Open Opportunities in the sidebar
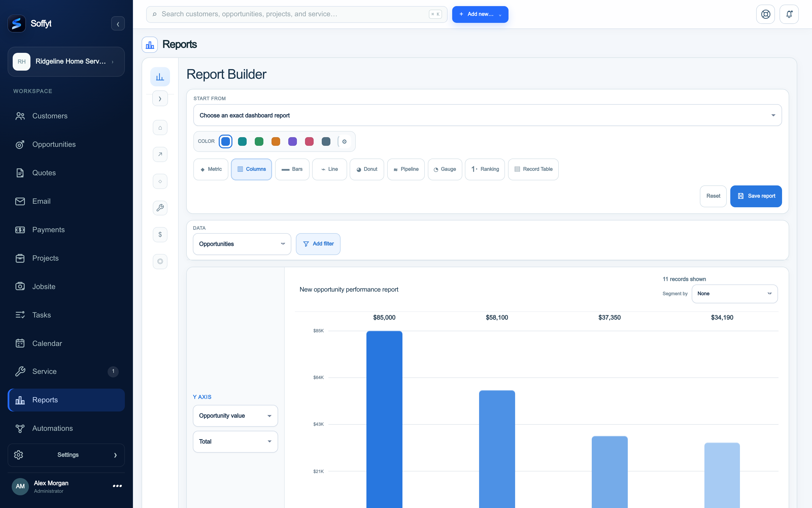 tap(66, 145)
